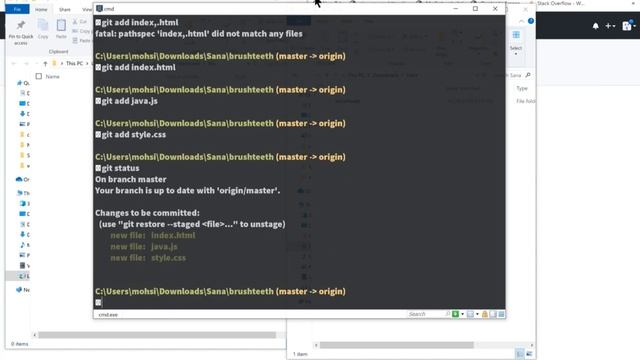Open the Home tab in File Explorer
Screen dimensions: 640x360
coord(41,9)
